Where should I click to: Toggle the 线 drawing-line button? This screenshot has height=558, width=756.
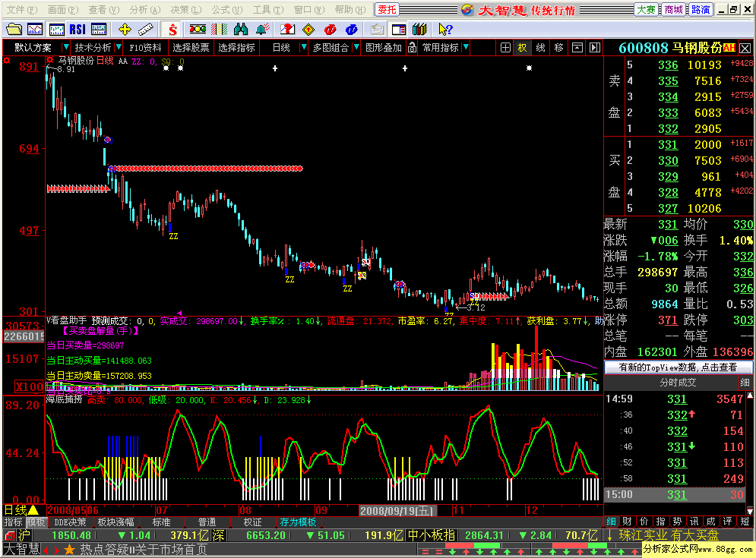(540, 47)
